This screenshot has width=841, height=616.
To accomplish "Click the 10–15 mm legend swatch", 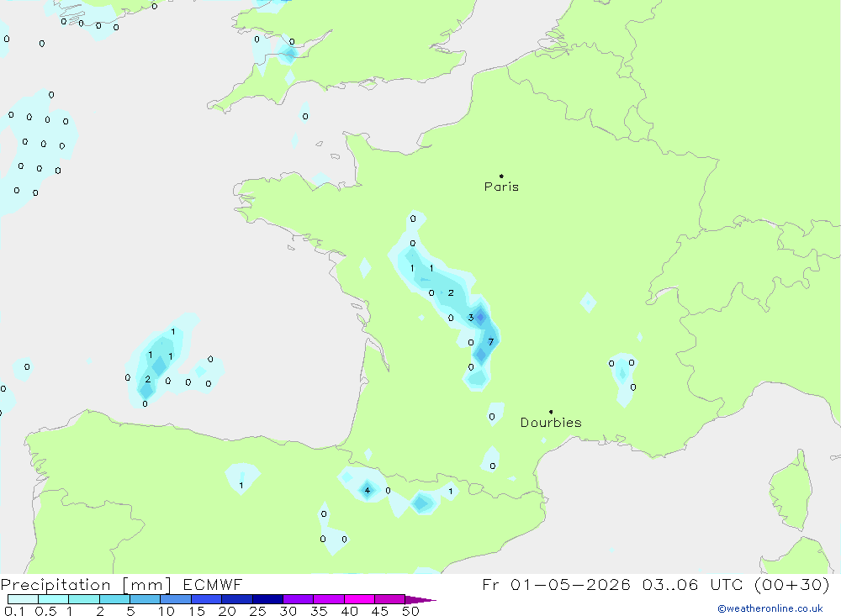I will tap(176, 599).
